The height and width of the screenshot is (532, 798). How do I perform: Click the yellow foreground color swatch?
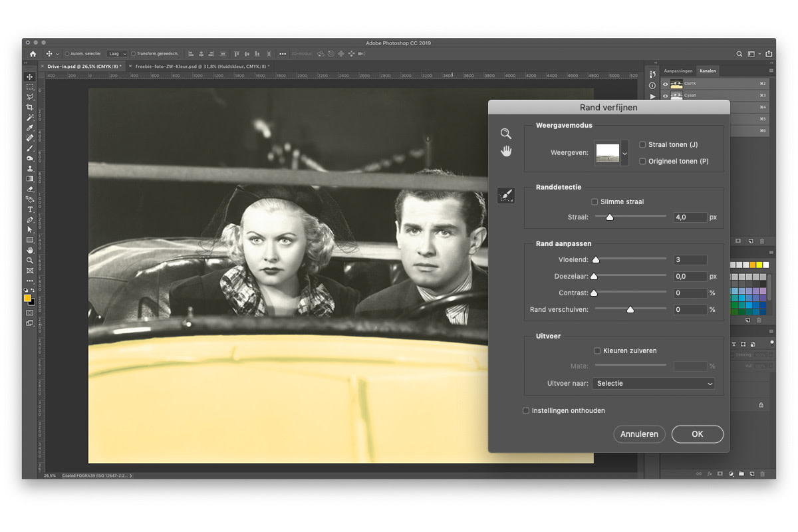click(x=27, y=299)
